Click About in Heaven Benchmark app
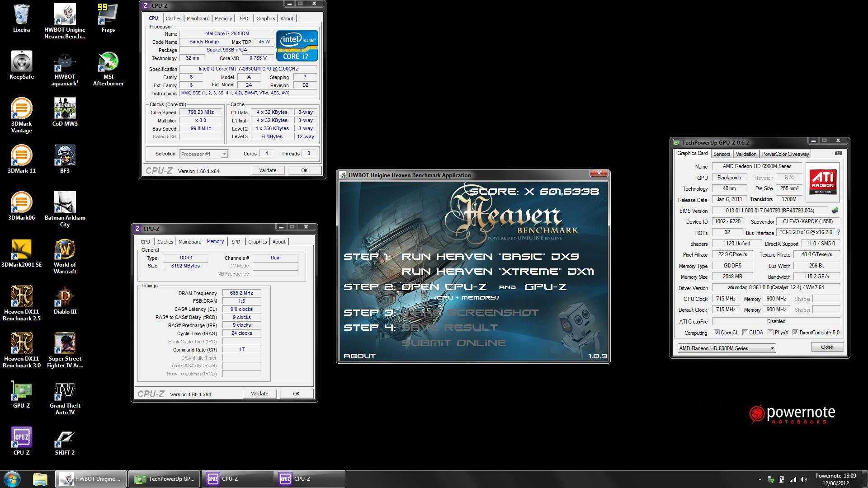 pos(359,356)
